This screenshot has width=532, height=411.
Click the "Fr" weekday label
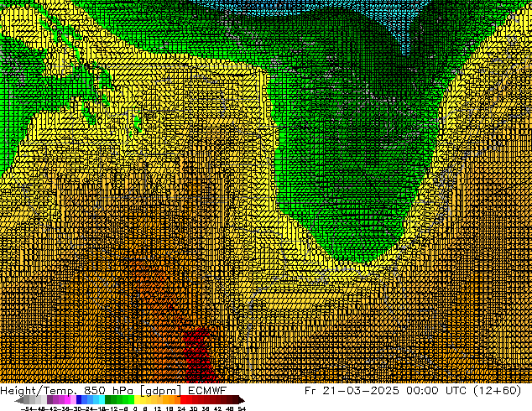310,391
